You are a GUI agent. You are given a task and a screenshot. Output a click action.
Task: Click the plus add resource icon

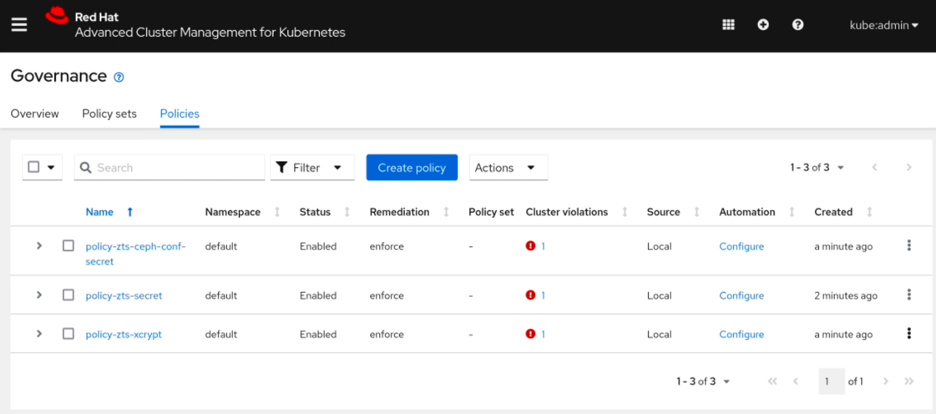763,25
